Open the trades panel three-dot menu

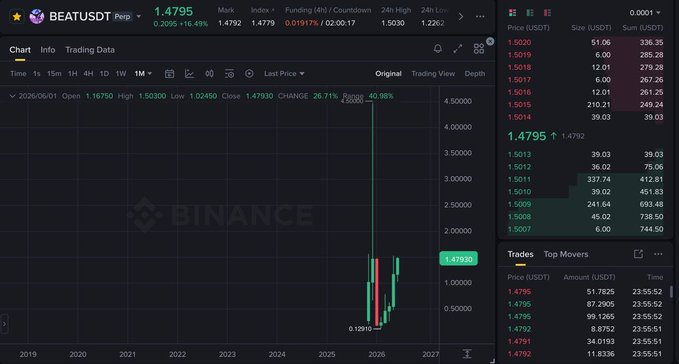658,254
